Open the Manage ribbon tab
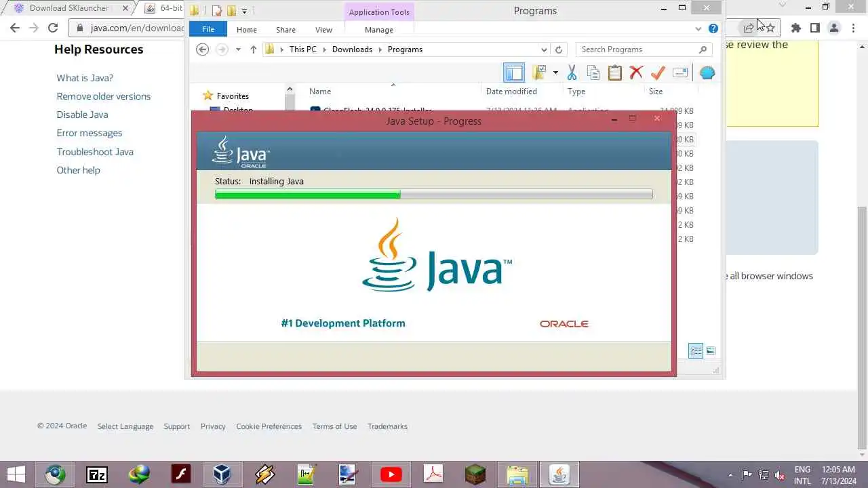This screenshot has width=868, height=488. tap(378, 30)
